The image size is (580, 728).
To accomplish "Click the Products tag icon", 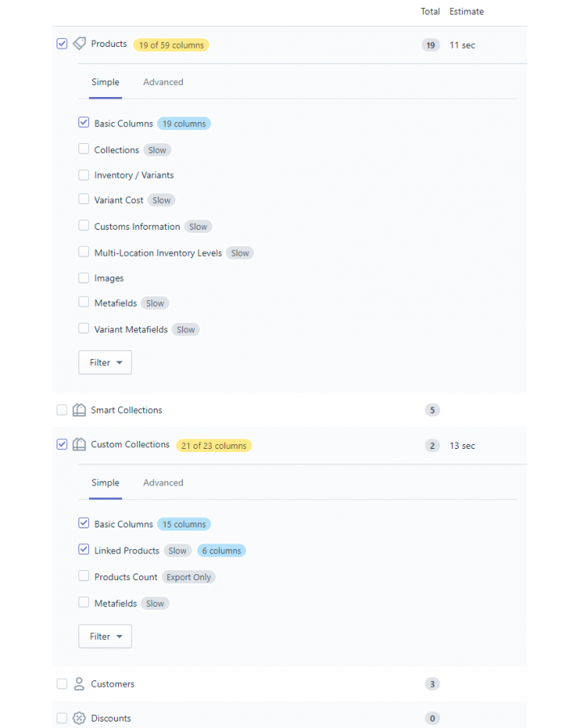I will click(79, 44).
